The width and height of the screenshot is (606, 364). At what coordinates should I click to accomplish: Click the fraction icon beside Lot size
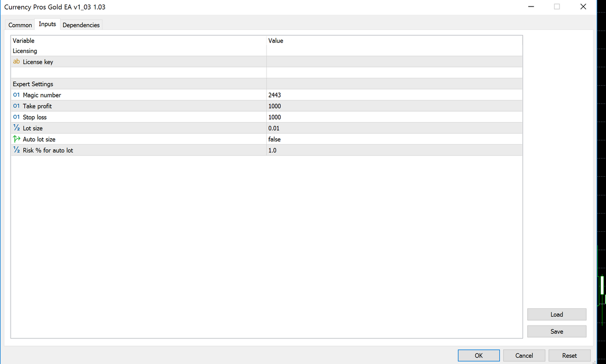tap(16, 128)
